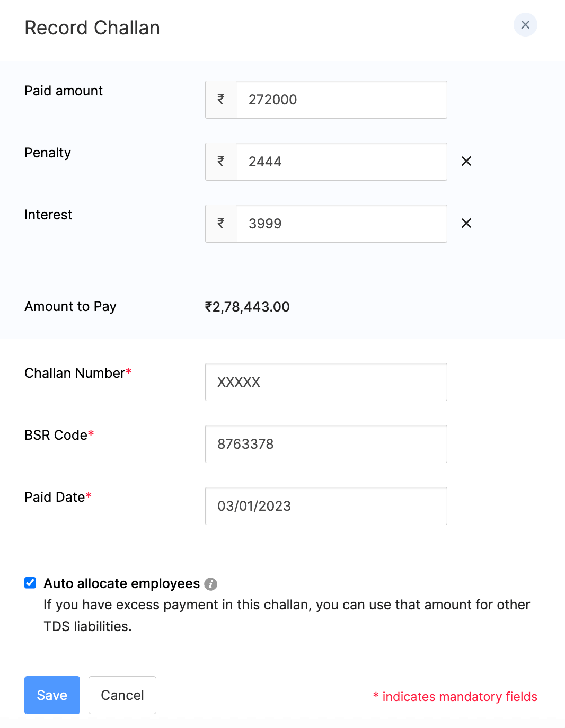Focus the Interest amount input

point(341,224)
